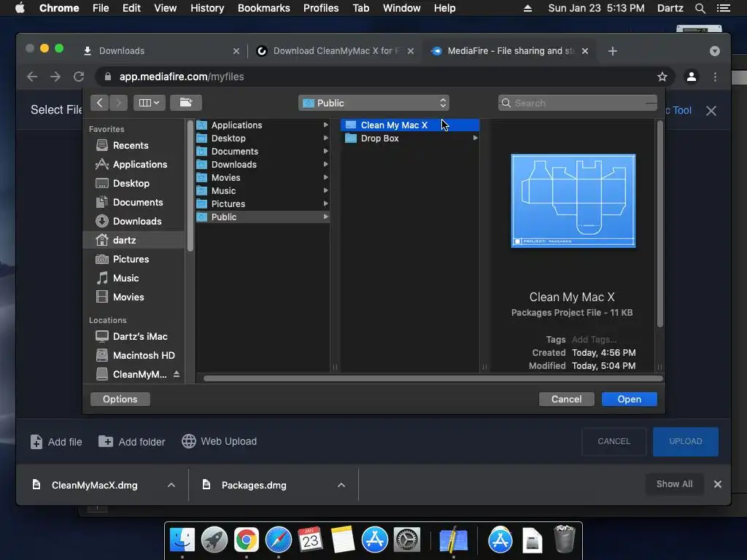Viewport: 747px width, 560px height.
Task: Click the preview pane vertical scrollbar
Action: 659,224
